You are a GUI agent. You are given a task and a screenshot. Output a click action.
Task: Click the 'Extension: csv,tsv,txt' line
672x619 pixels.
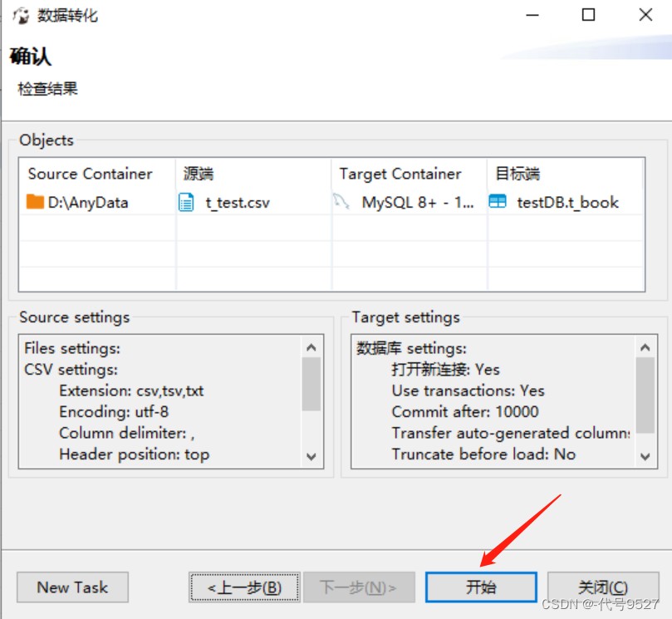click(x=131, y=391)
